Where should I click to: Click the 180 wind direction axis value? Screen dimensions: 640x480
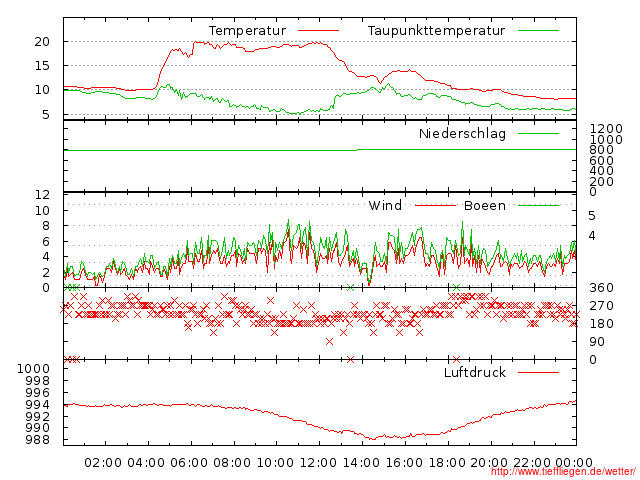[x=601, y=324]
